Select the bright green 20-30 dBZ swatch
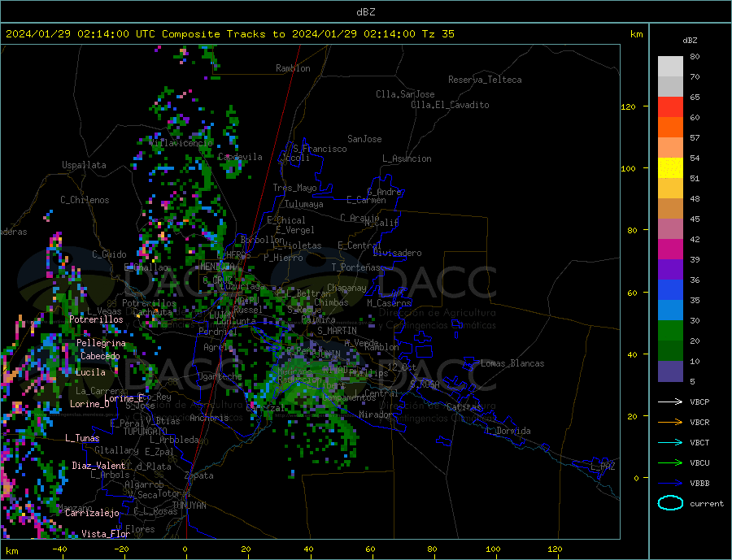 (670, 331)
